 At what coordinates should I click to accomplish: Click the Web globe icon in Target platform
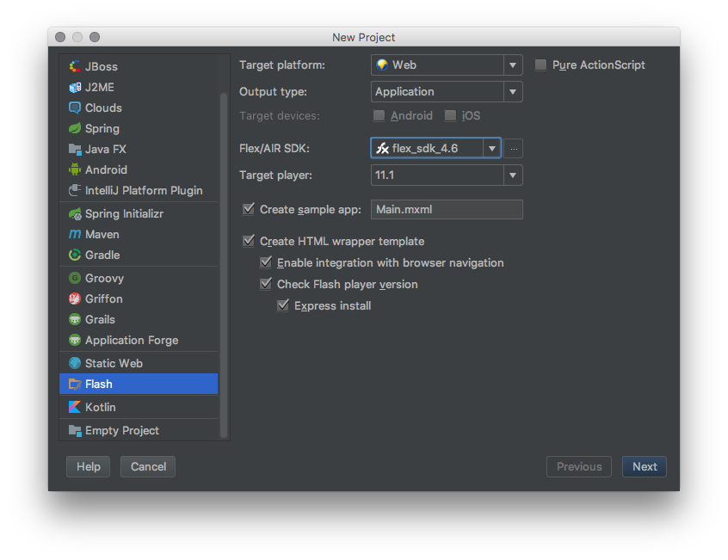382,65
